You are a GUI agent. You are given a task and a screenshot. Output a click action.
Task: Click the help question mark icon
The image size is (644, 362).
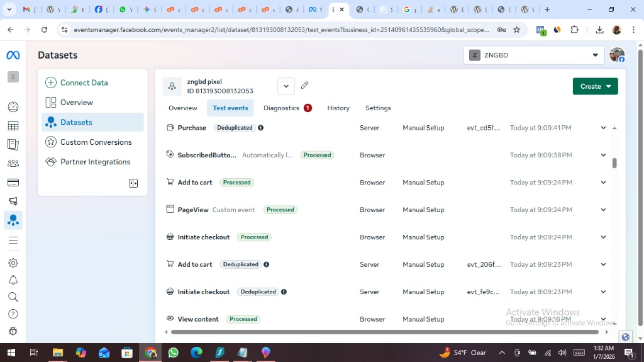click(x=13, y=314)
